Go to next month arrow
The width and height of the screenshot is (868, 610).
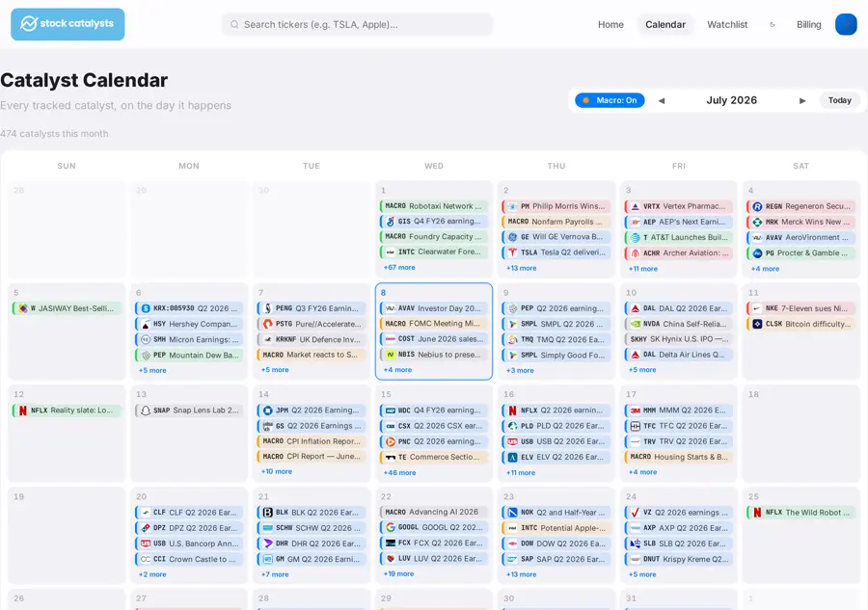pos(802,100)
